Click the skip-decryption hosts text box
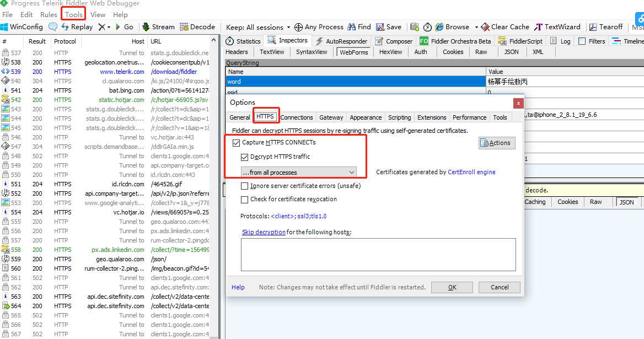 pos(378,255)
